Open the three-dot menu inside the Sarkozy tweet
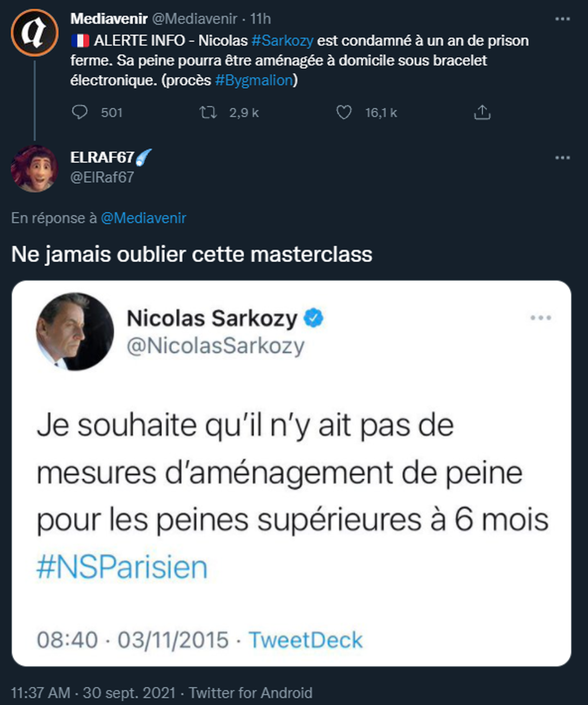The height and width of the screenshot is (705, 588). 541,318
